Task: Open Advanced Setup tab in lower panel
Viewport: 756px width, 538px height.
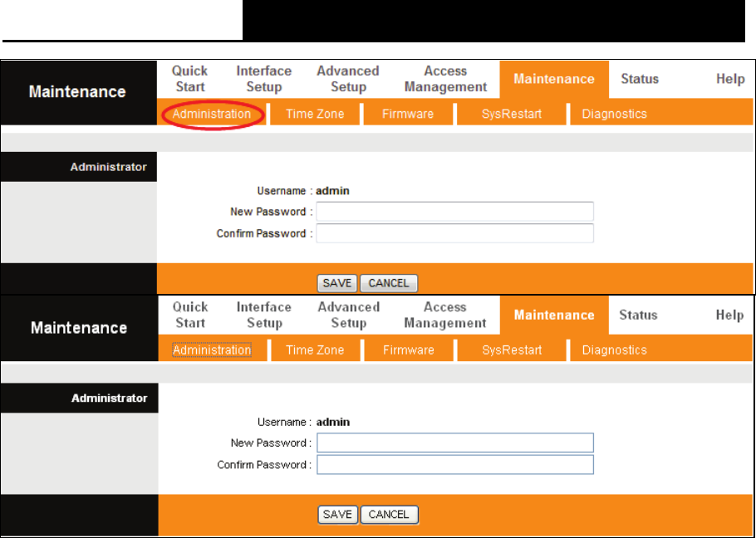Action: [349, 315]
